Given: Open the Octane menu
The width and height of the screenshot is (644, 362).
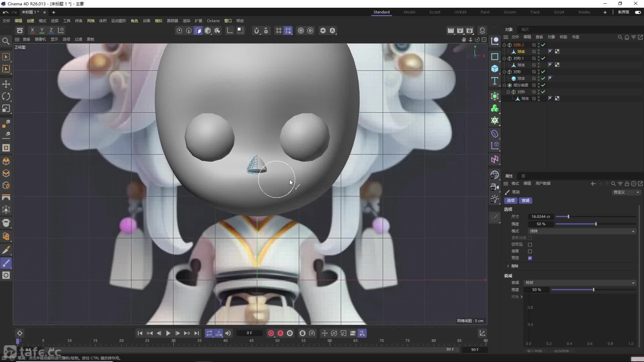Looking at the screenshot, I should tap(213, 21).
